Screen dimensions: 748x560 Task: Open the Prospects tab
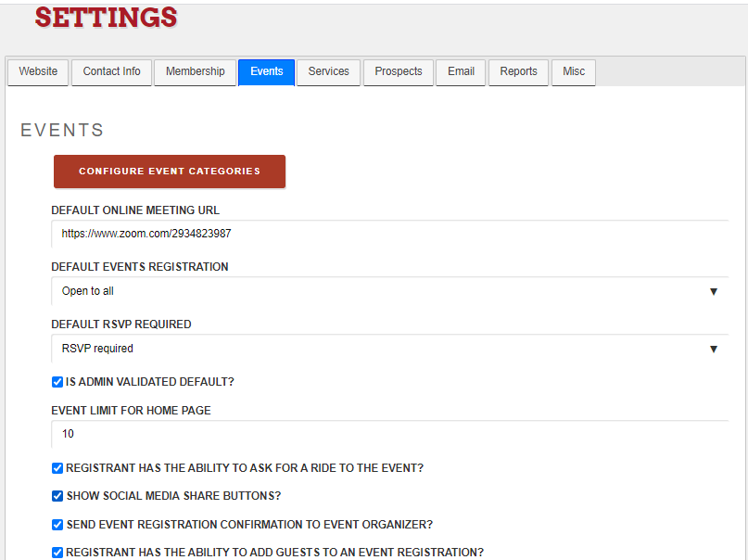tap(399, 72)
